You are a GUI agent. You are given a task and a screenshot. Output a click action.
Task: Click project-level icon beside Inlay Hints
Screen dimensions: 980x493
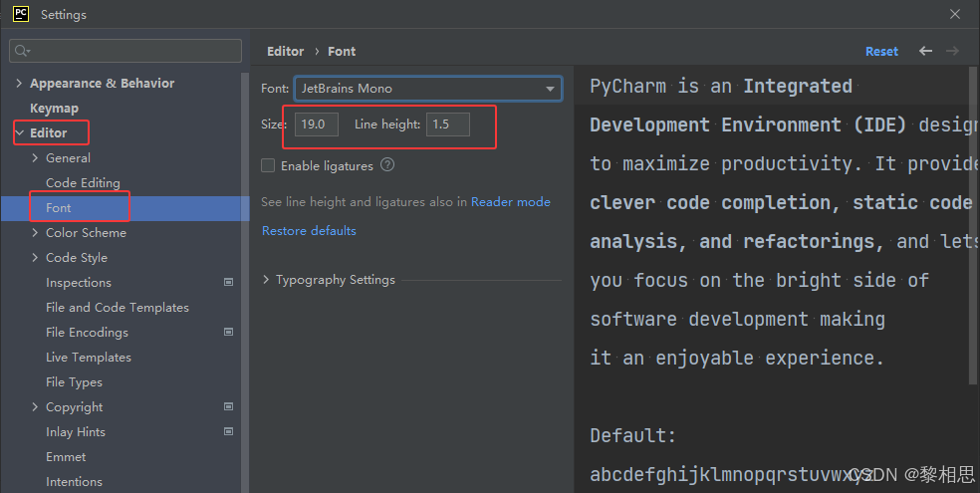(x=229, y=432)
